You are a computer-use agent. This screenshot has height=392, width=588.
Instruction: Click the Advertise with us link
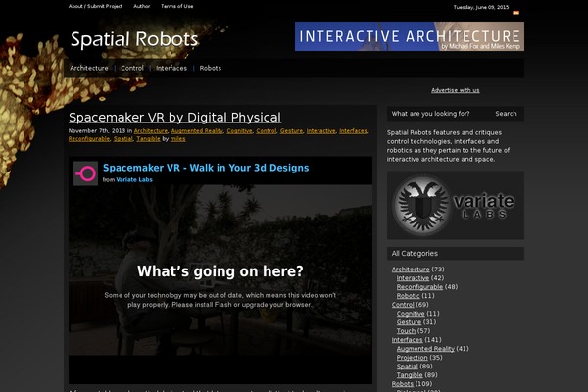(x=456, y=90)
